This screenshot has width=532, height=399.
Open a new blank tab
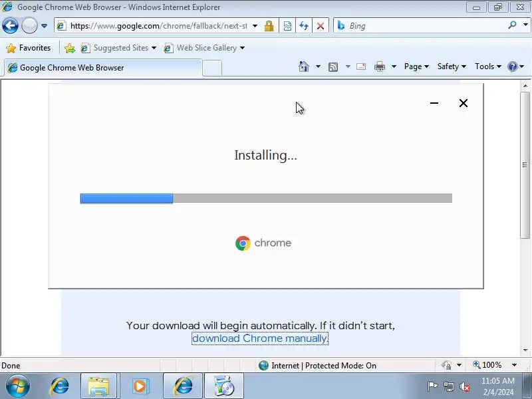coord(212,68)
